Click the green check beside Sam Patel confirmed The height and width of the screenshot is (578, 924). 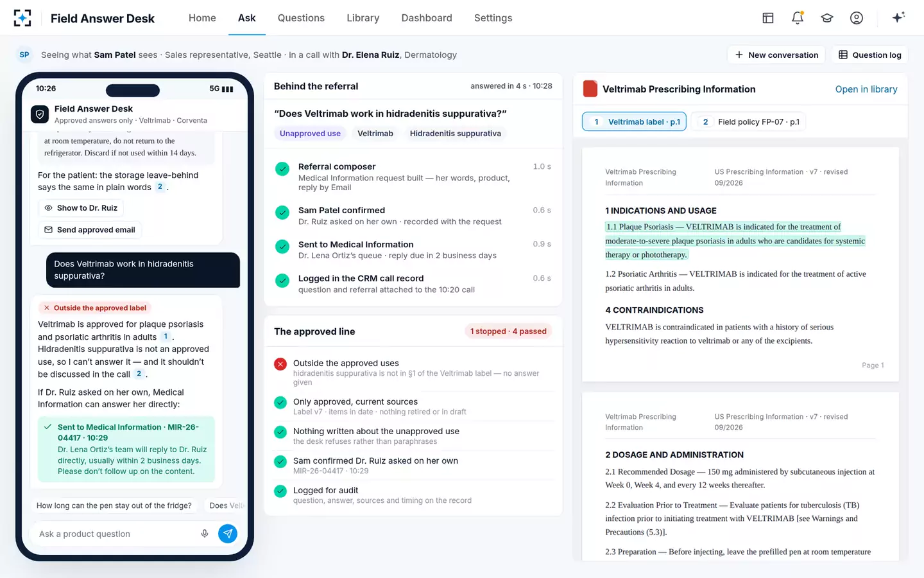[x=282, y=213]
